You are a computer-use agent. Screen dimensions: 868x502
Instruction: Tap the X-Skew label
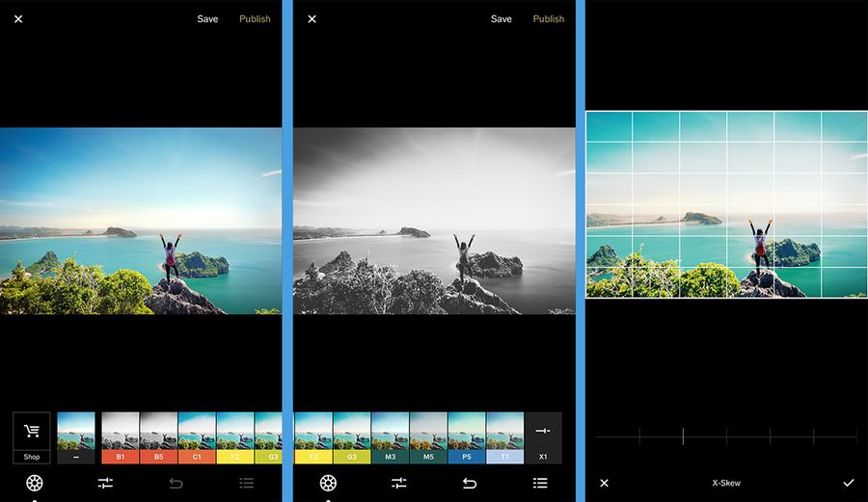point(726,483)
